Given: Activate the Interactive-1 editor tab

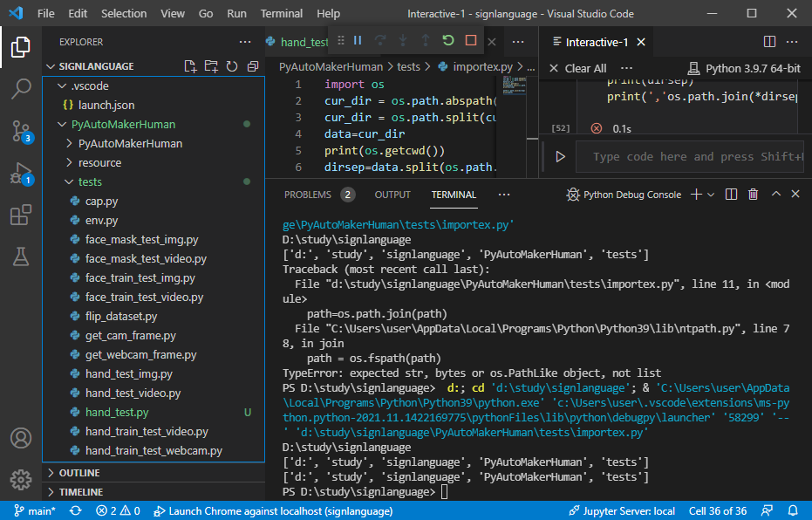Looking at the screenshot, I should point(597,42).
